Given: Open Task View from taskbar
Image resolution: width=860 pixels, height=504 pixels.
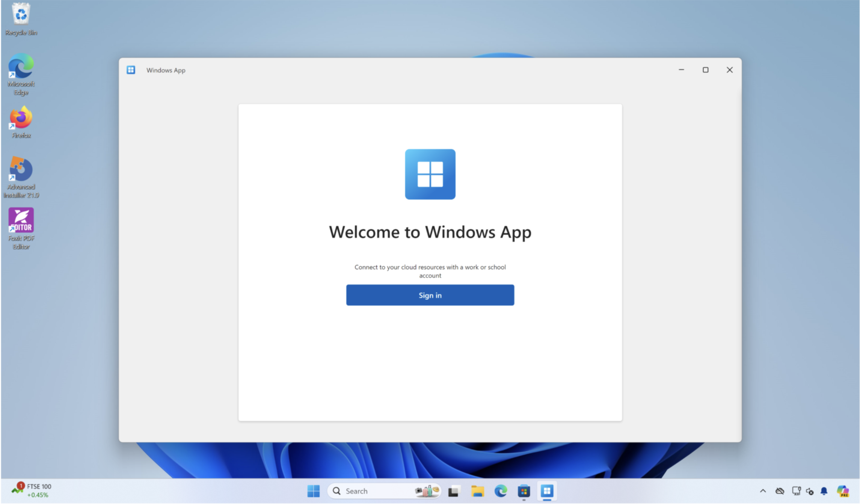Looking at the screenshot, I should tap(454, 491).
